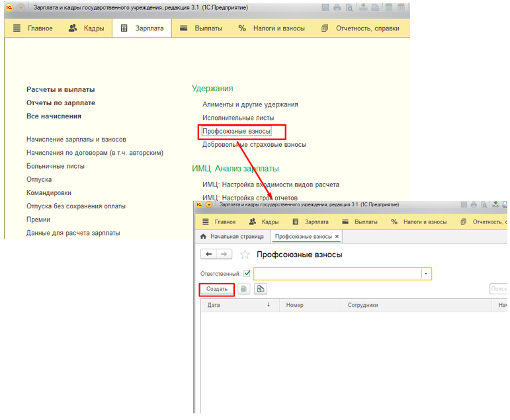Click the back arrow navigation button
Image resolution: width=510 pixels, height=420 pixels.
208,255
